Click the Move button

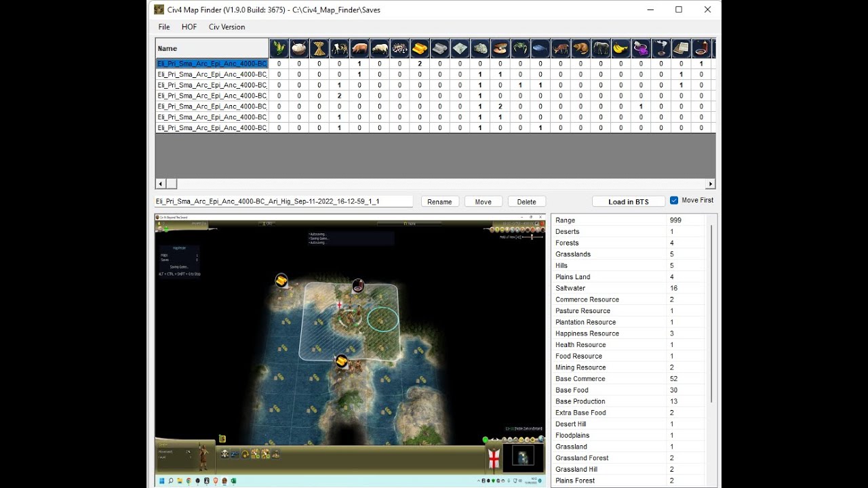tap(484, 201)
